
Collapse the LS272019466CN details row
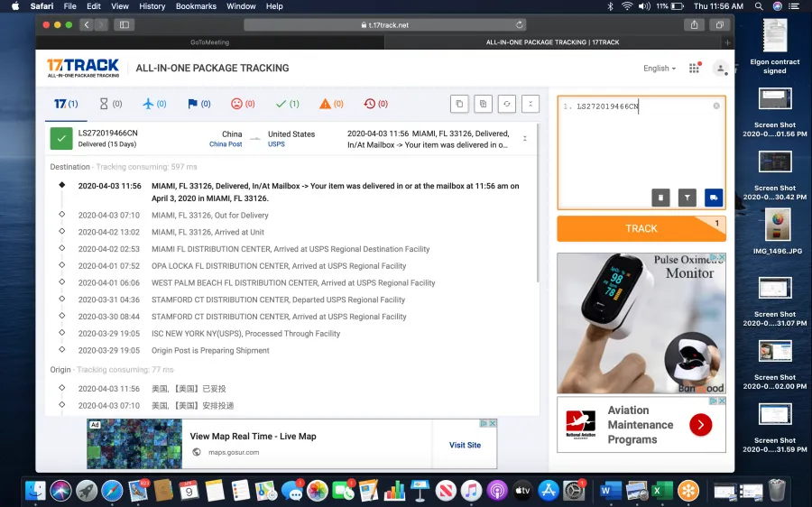click(x=524, y=139)
